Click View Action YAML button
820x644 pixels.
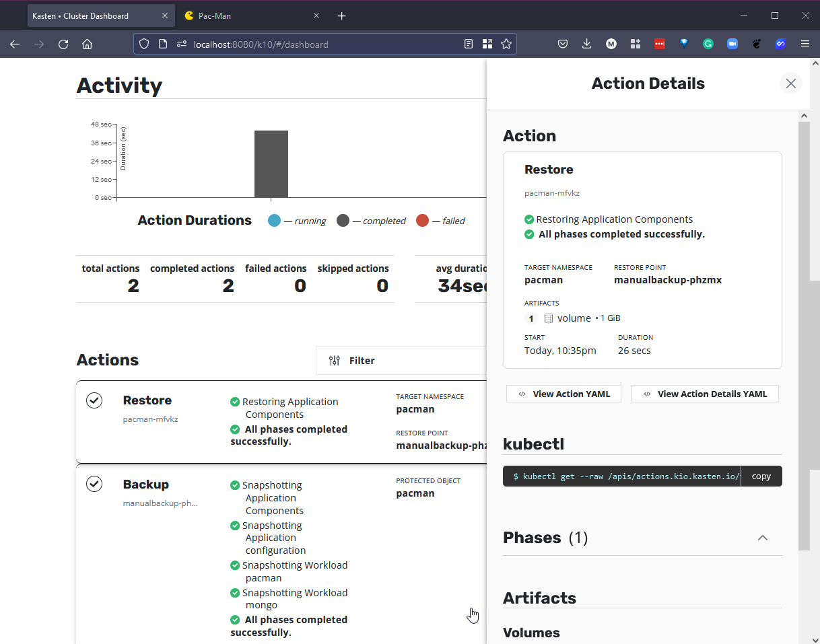[563, 394]
